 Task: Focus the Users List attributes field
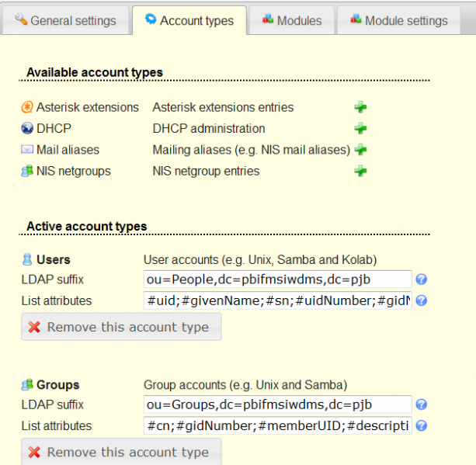[x=277, y=300]
